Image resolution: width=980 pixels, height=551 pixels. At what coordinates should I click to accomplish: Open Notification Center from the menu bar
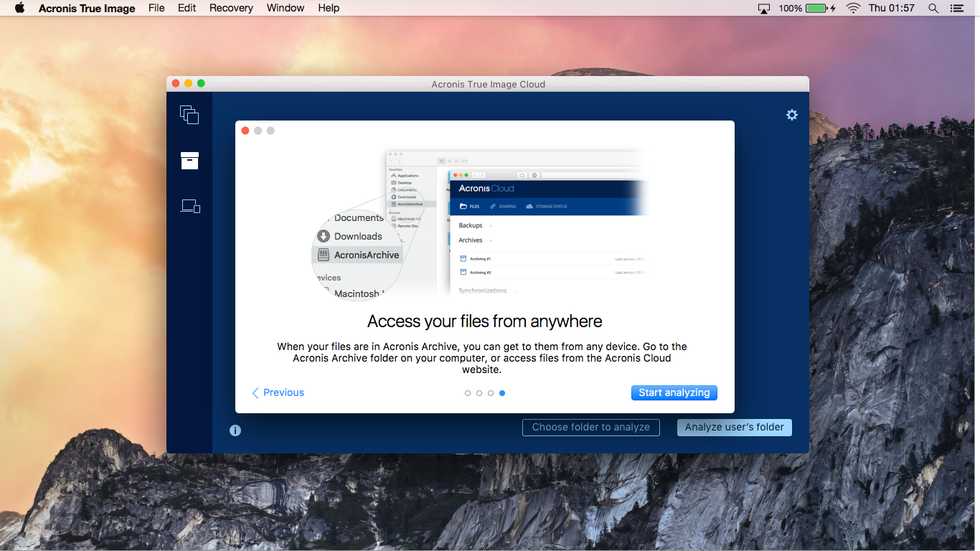(x=956, y=8)
